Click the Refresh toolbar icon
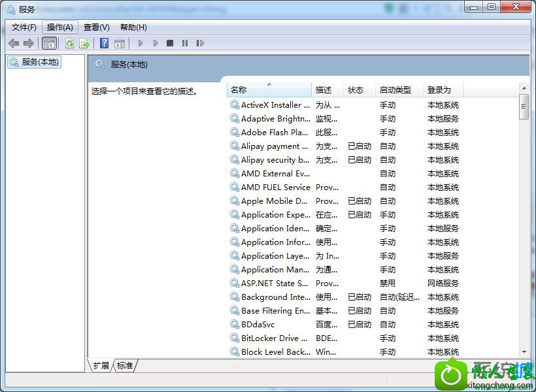 pos(70,43)
